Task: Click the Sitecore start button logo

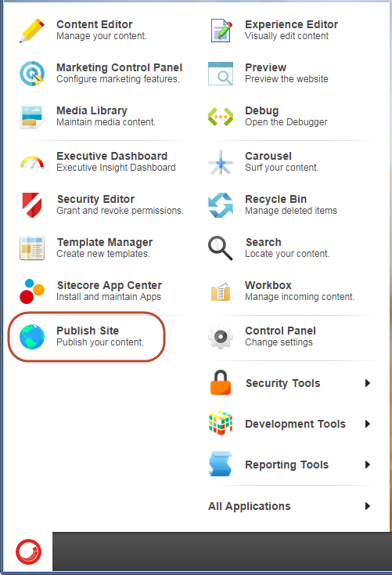Action: (28, 551)
